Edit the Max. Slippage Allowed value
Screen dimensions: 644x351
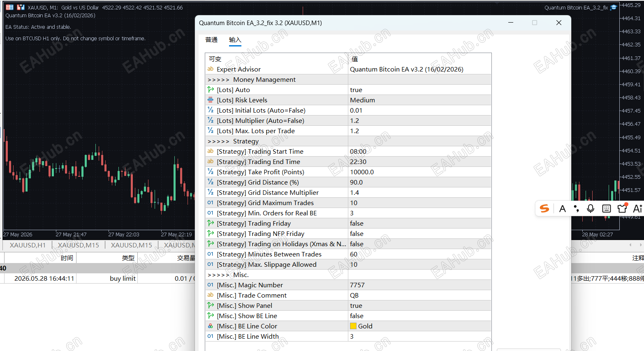[x=419, y=264]
